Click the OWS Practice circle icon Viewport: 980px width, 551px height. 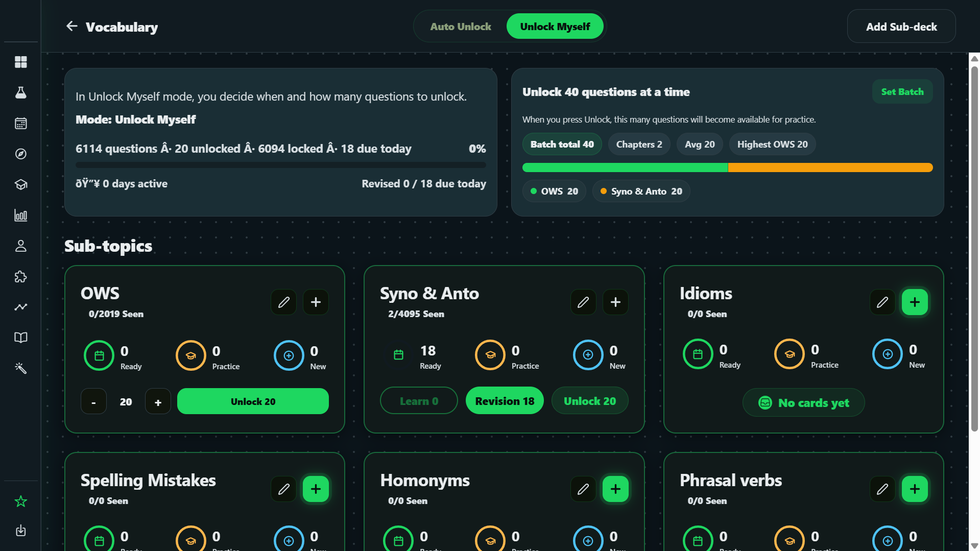pos(191,355)
